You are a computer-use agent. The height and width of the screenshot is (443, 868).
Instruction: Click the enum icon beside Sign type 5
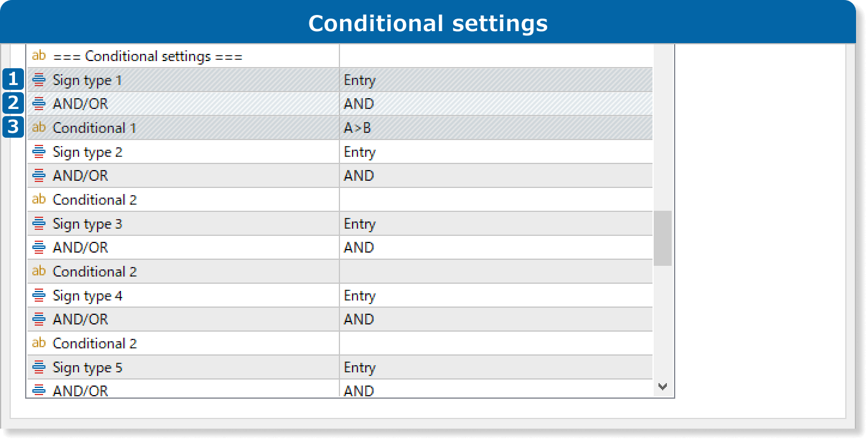click(39, 367)
